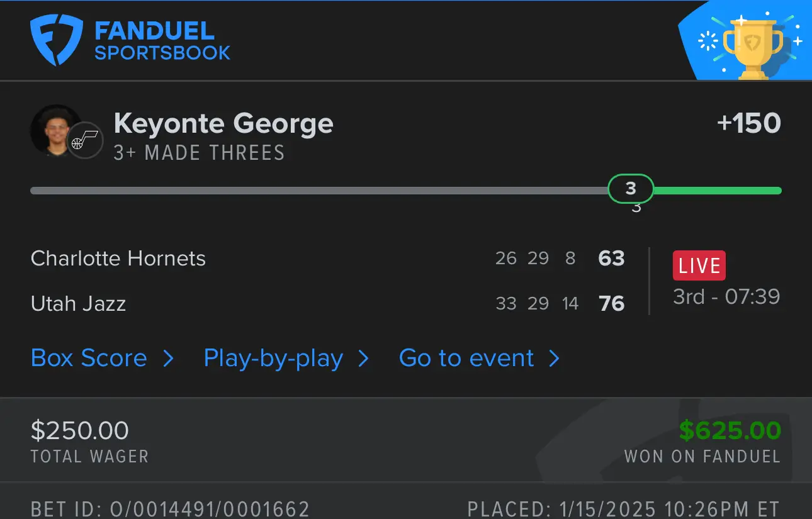This screenshot has height=519, width=812.
Task: Click the $625.00 winnings amount
Action: click(x=730, y=431)
